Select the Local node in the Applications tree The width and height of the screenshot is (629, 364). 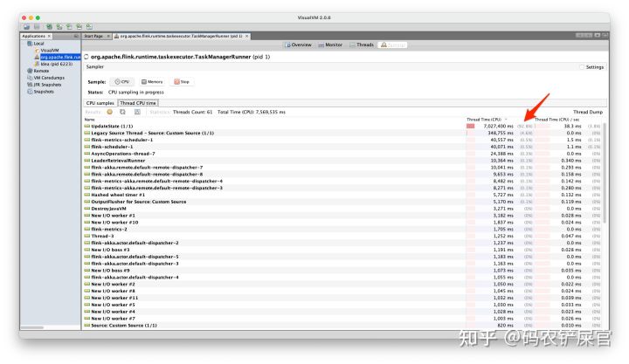[x=39, y=44]
